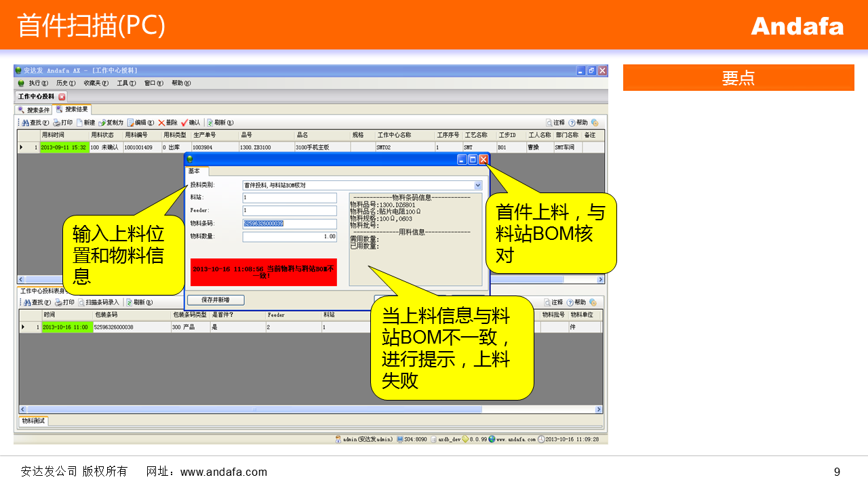
Task: Click the Feeder input field in the dialog
Action: [290, 211]
